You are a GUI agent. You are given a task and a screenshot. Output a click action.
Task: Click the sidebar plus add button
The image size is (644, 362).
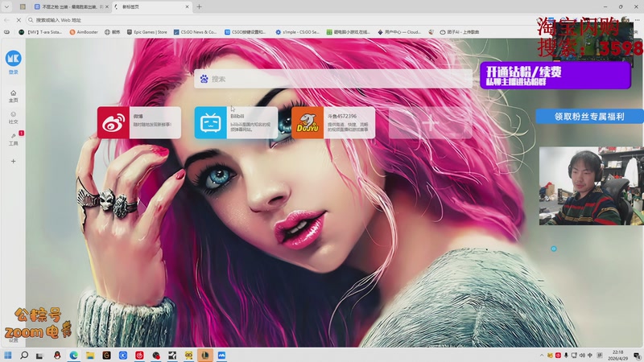pos(13,162)
